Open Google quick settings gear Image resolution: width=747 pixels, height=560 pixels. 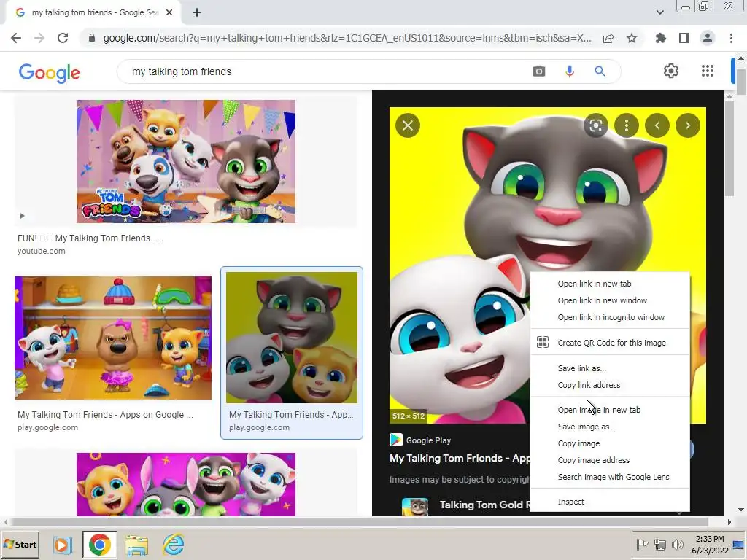point(671,71)
